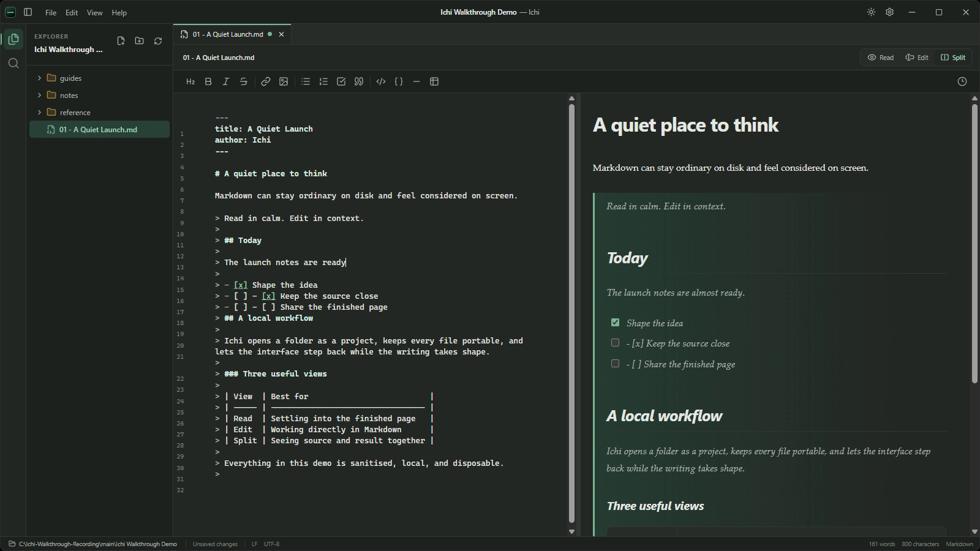The image size is (980, 551).
Task: Insert a table
Action: [x=434, y=81]
